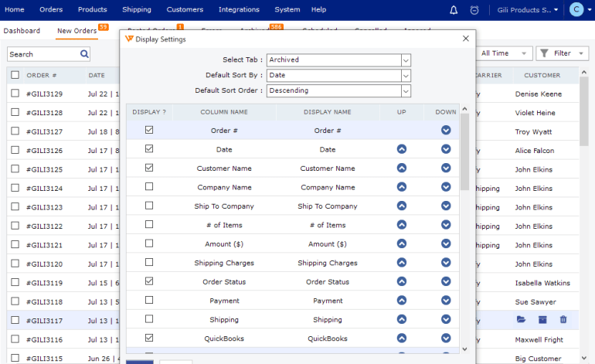Move Payment row up
This screenshot has width=595, height=364.
click(402, 300)
